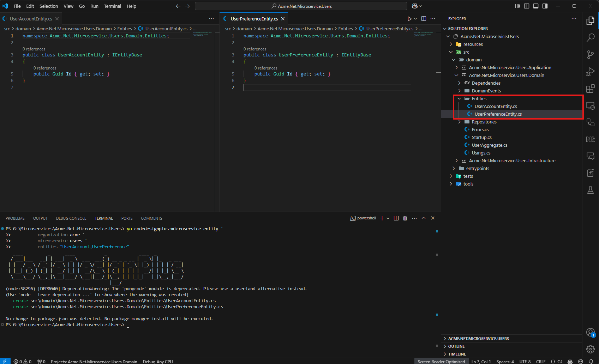The height and width of the screenshot is (364, 599).
Task: Expand Acme.Net.Microservice.Users.Infrastructure project
Action: [456, 161]
